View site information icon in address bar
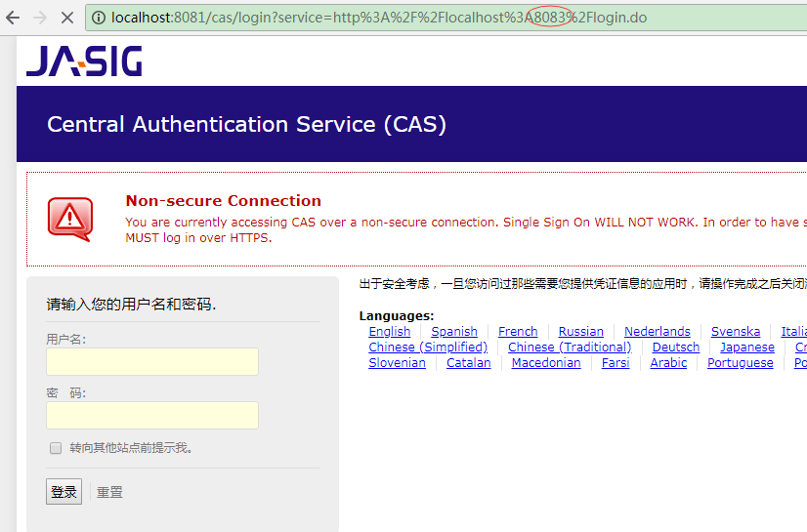Image resolution: width=807 pixels, height=532 pixels. (99, 18)
